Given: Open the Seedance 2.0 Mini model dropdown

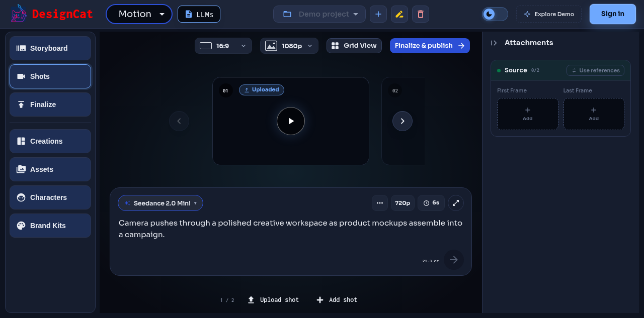Looking at the screenshot, I should pos(160,203).
